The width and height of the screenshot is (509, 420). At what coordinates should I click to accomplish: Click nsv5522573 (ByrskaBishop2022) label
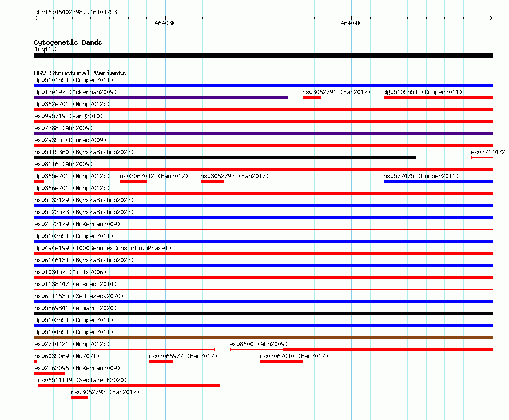(x=84, y=212)
